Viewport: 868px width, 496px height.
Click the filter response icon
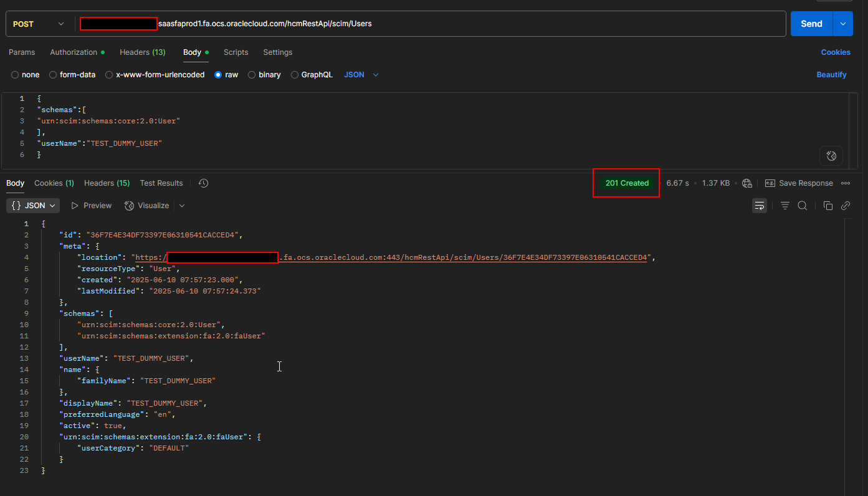(x=785, y=206)
